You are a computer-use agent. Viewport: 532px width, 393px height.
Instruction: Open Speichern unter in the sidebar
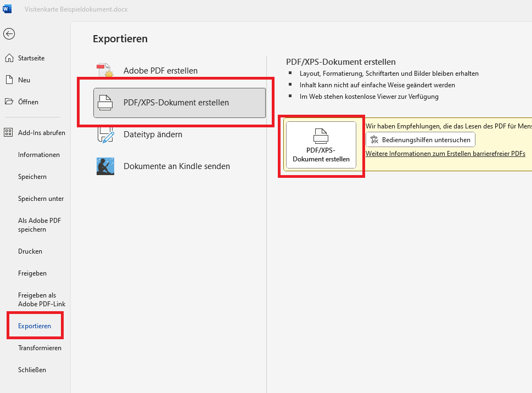coord(41,199)
